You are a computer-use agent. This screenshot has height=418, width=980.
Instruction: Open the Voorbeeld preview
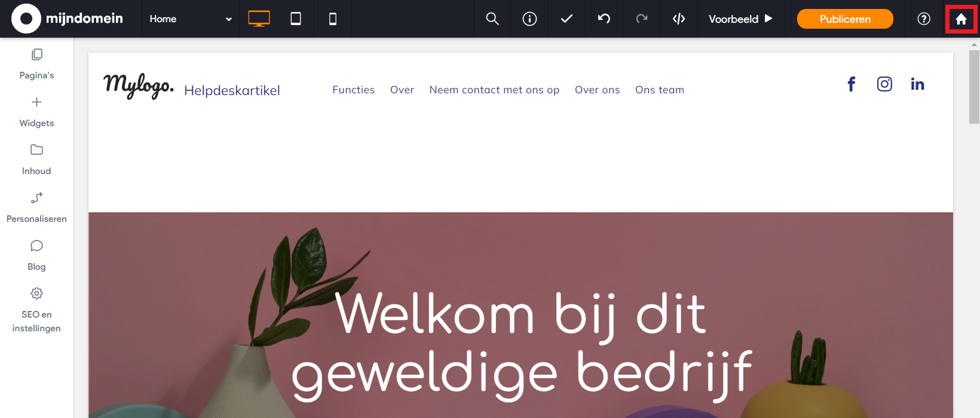pos(740,19)
